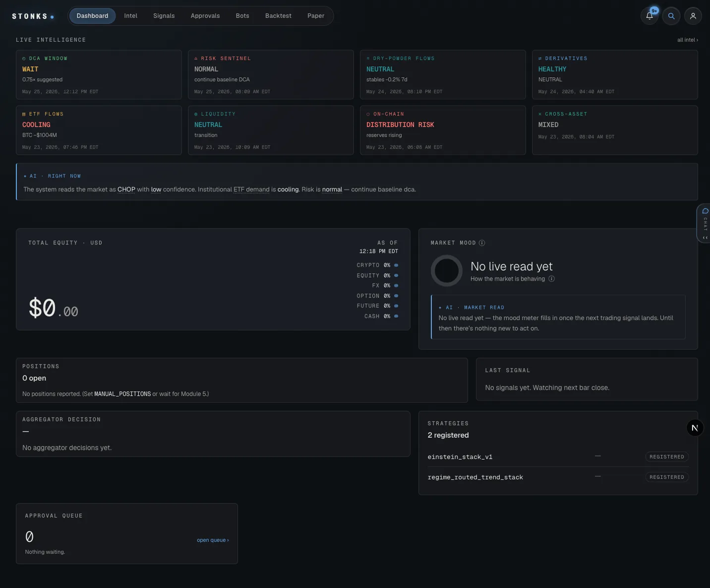Select the Paper tab
710x588 pixels.
click(316, 16)
